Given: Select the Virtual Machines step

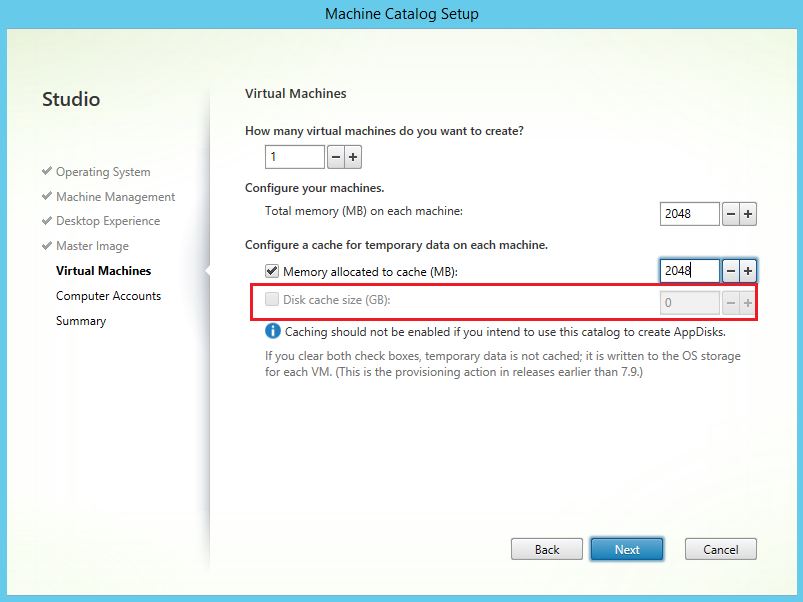Looking at the screenshot, I should 104,270.
